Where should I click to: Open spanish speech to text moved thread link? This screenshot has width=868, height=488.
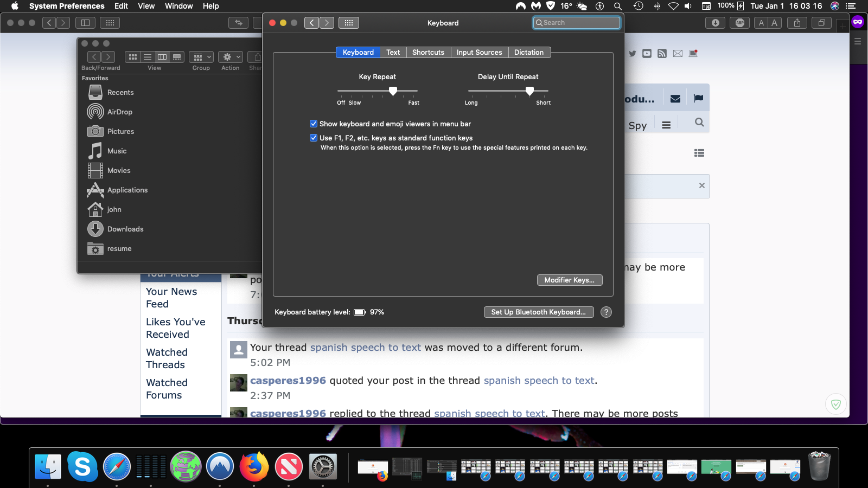365,348
